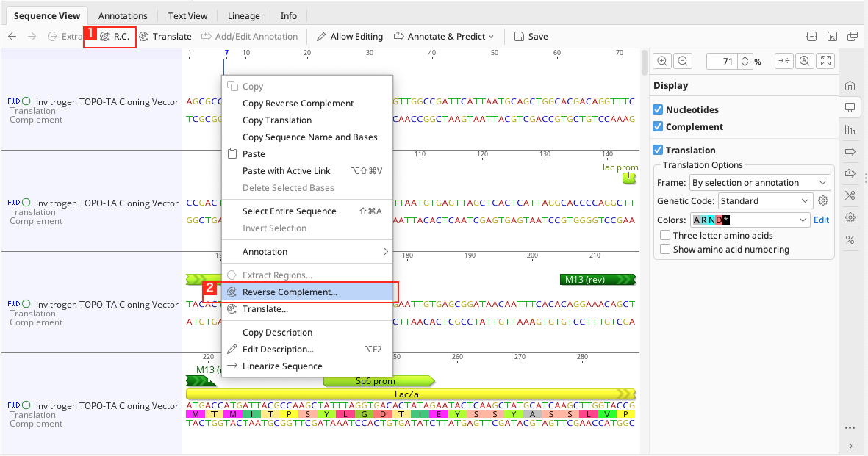Open the Frame dropdown for translation
The image size is (868, 456).
[760, 183]
